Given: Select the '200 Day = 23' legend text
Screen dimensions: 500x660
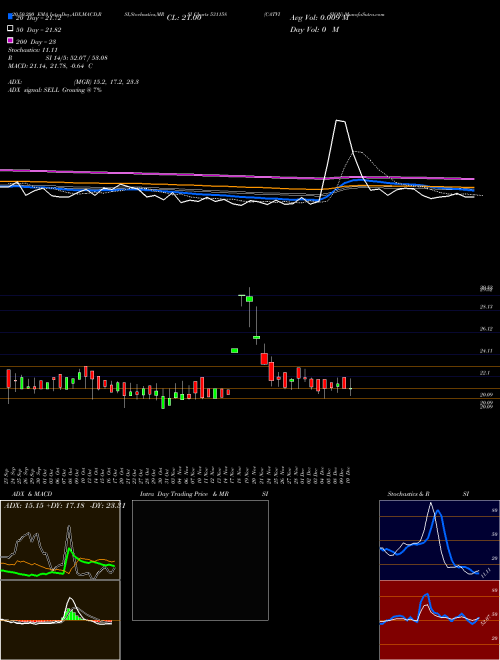Looking at the screenshot, I should tap(36, 42).
